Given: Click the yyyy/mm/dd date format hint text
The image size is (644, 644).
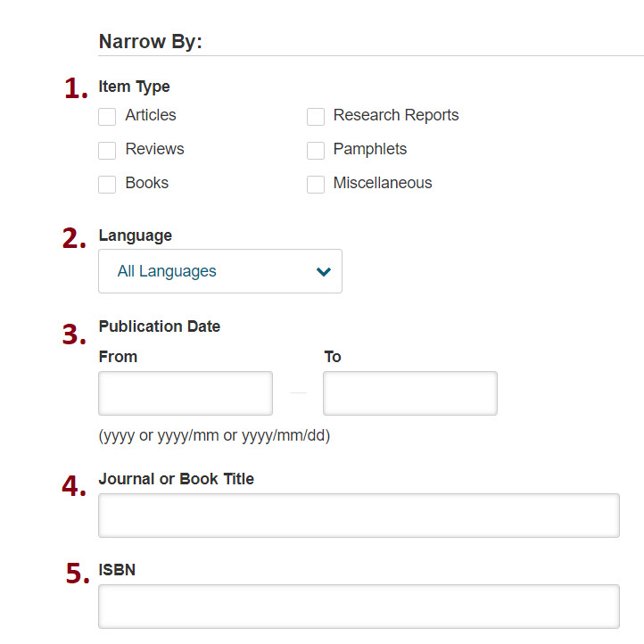Looking at the screenshot, I should click(214, 436).
